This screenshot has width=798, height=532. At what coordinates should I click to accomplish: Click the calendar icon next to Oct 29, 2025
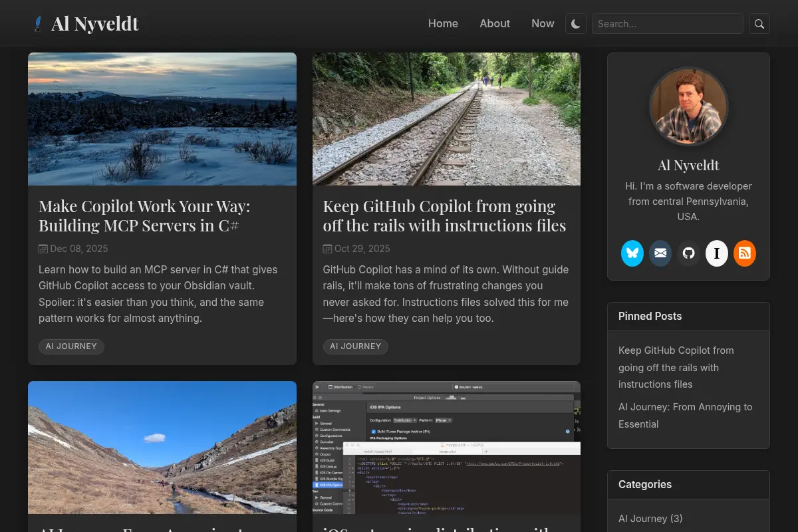coord(327,249)
